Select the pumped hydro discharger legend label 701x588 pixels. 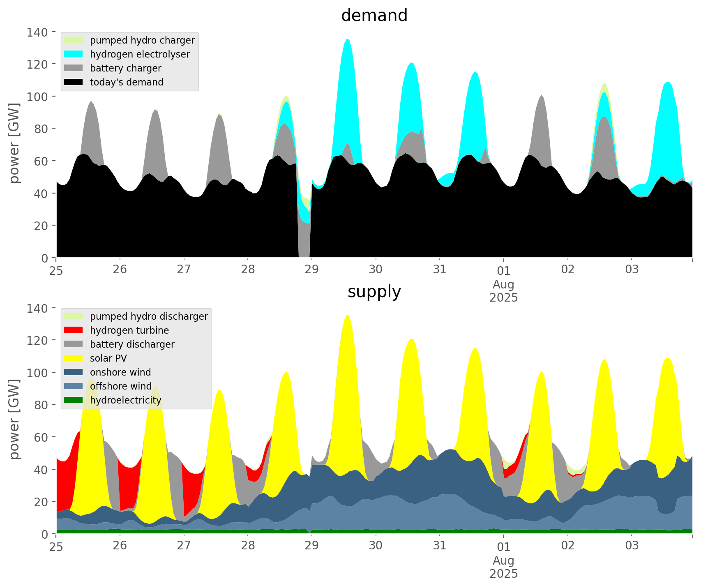tap(149, 316)
